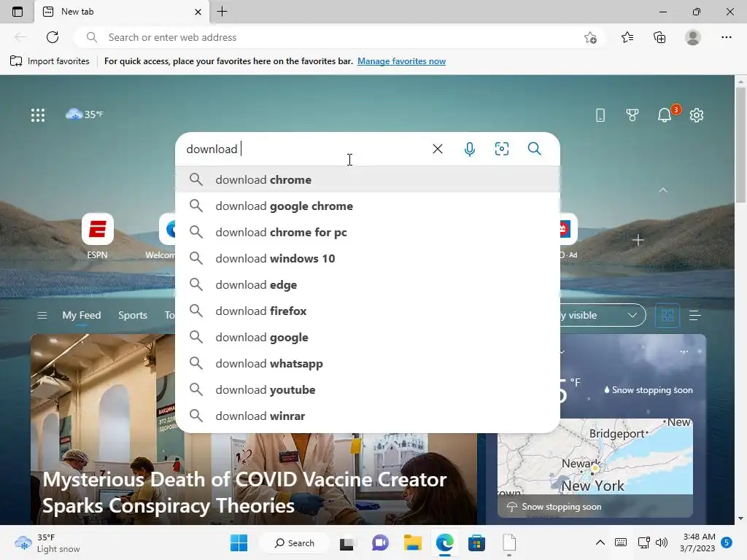
Task: Click the blank document taskbar icon
Action: (508, 542)
